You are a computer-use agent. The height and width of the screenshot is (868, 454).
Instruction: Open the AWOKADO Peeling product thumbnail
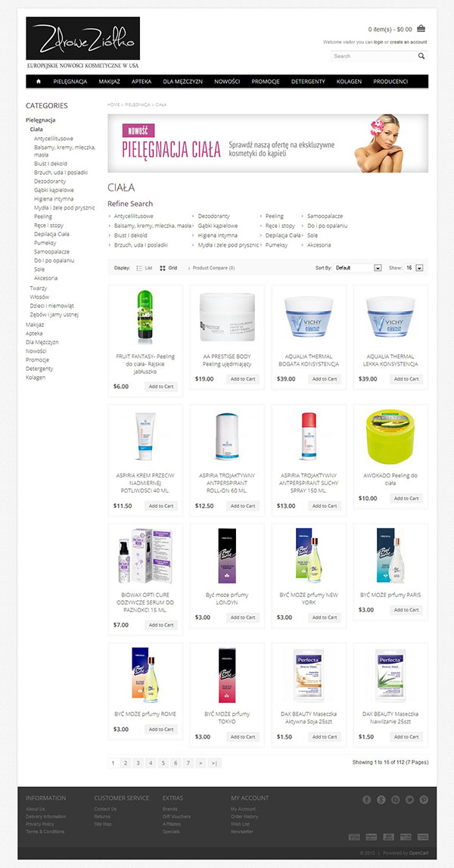pos(390,437)
